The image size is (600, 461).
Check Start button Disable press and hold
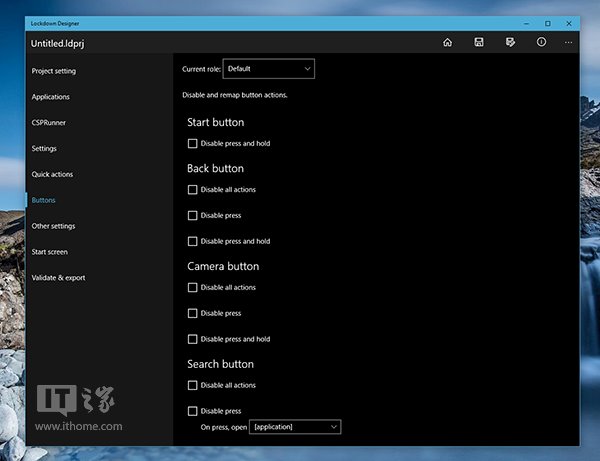click(192, 143)
